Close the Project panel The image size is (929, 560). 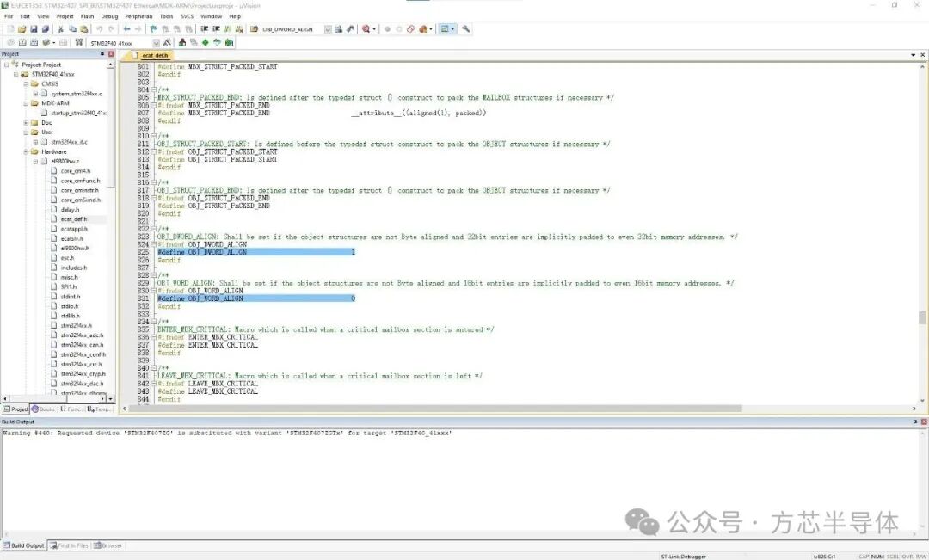111,54
